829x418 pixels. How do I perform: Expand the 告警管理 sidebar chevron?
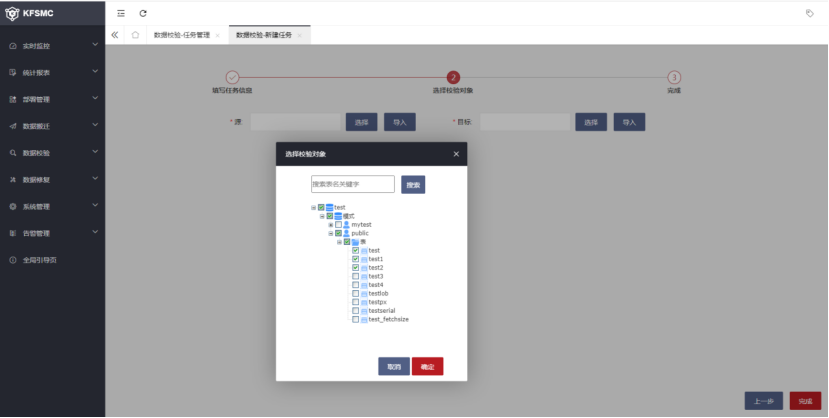coord(95,232)
